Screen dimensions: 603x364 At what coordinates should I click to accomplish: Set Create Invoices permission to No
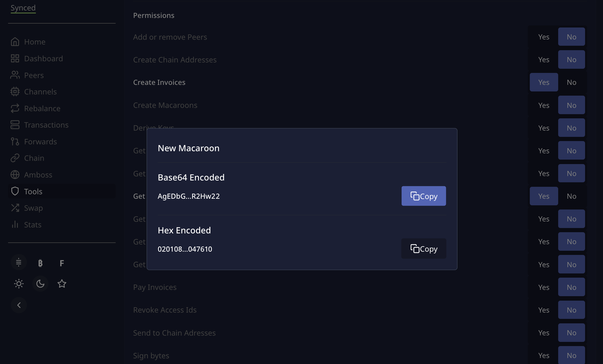point(572,82)
